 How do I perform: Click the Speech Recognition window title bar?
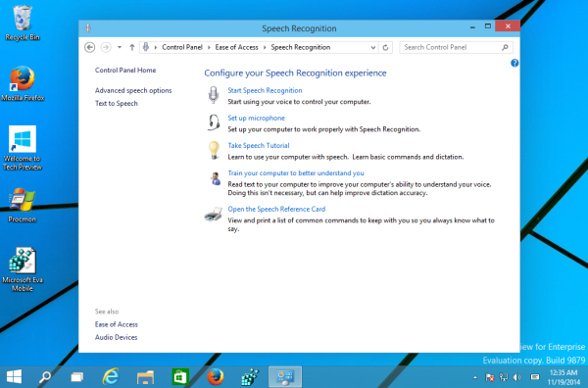click(299, 28)
